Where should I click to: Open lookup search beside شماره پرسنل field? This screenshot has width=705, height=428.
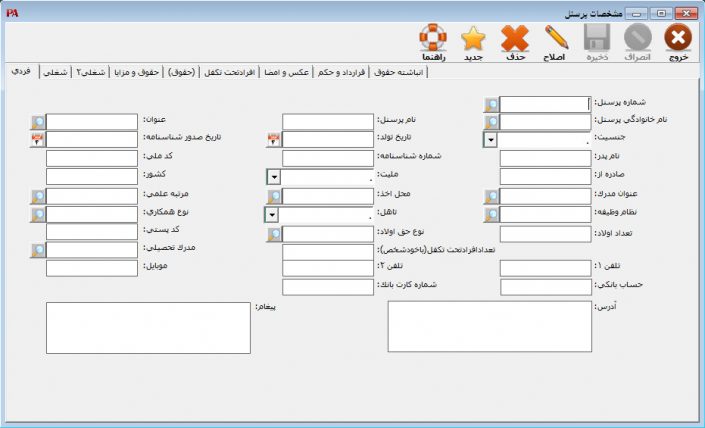(x=491, y=104)
